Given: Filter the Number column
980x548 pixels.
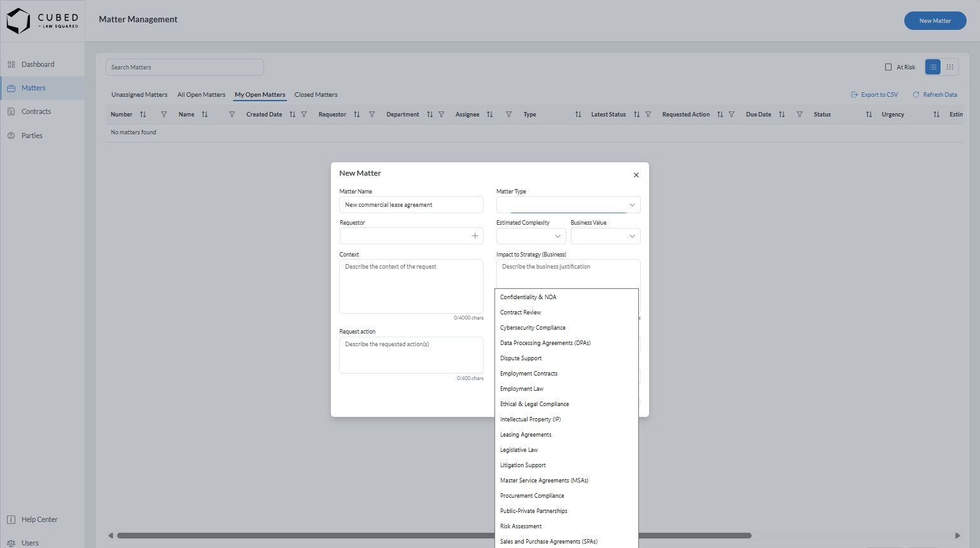Looking at the screenshot, I should [x=164, y=115].
